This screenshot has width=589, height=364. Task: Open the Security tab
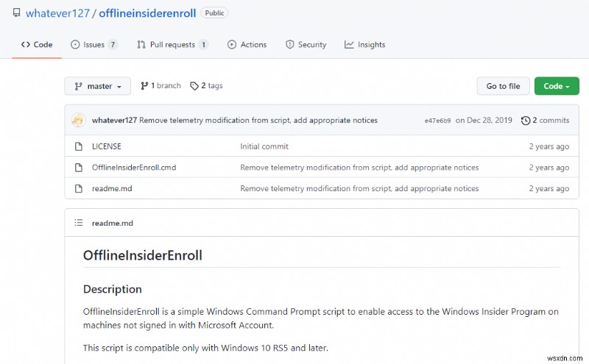pos(306,45)
